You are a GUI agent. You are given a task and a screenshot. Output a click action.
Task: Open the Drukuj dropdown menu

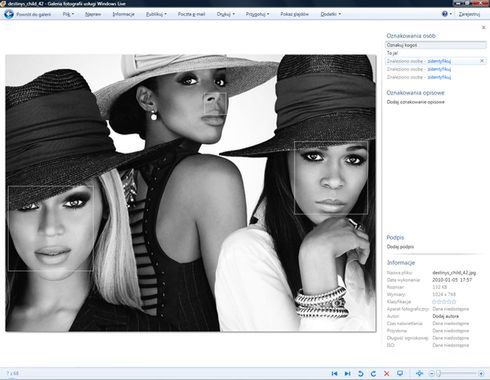(x=226, y=14)
